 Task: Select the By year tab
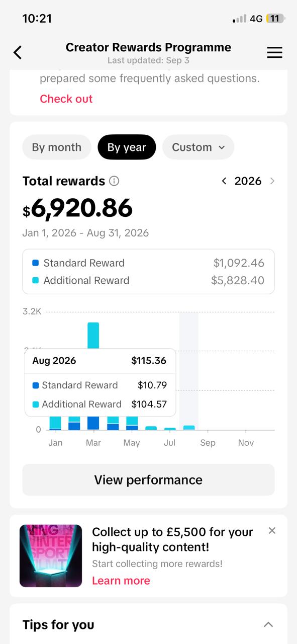pos(127,147)
